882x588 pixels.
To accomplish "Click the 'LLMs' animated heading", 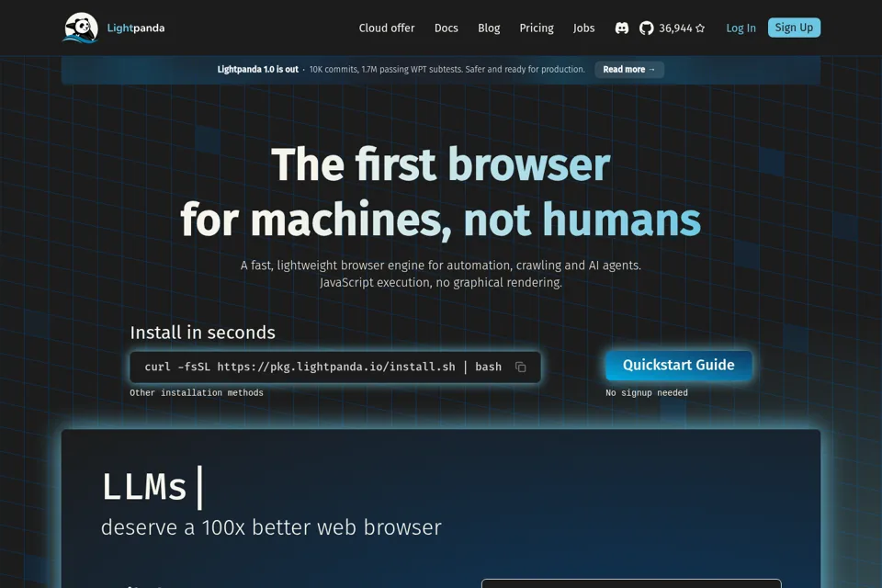I will [x=144, y=487].
